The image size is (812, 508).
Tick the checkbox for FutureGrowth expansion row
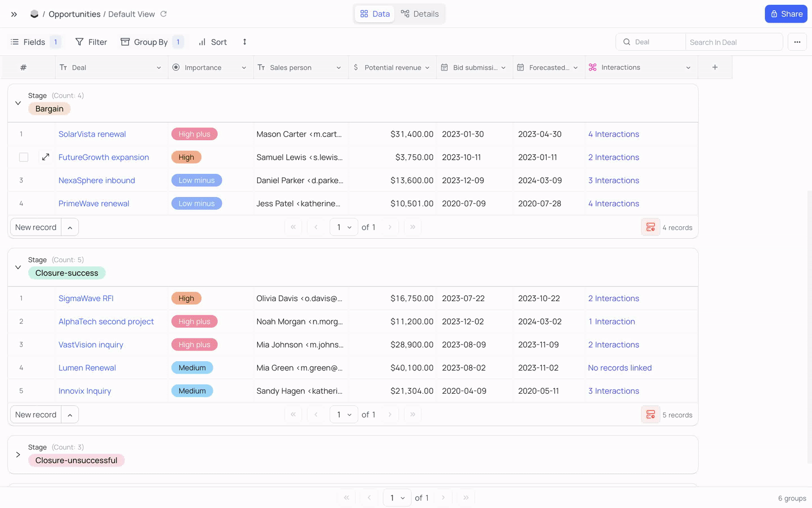(23, 157)
